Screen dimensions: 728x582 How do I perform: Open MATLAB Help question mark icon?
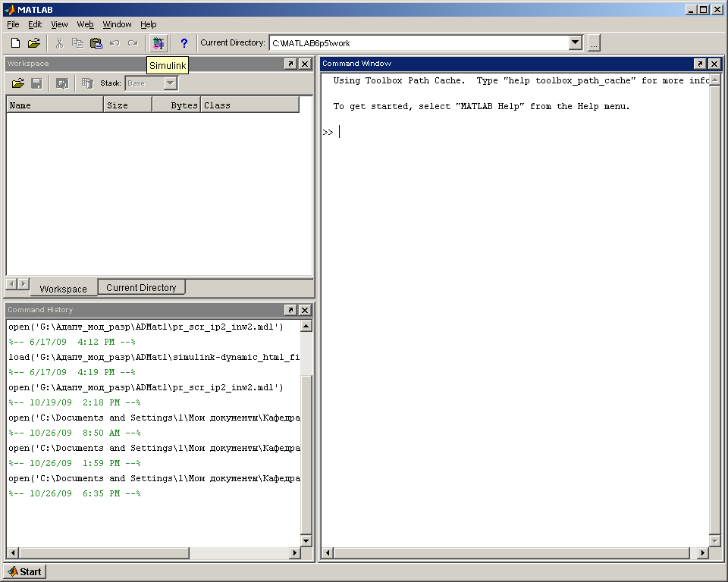click(x=184, y=43)
